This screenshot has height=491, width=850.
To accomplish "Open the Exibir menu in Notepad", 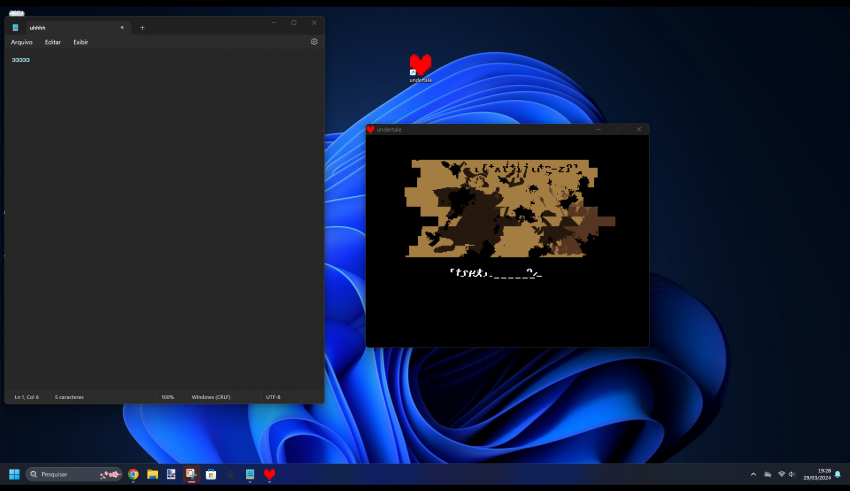I will 81,42.
